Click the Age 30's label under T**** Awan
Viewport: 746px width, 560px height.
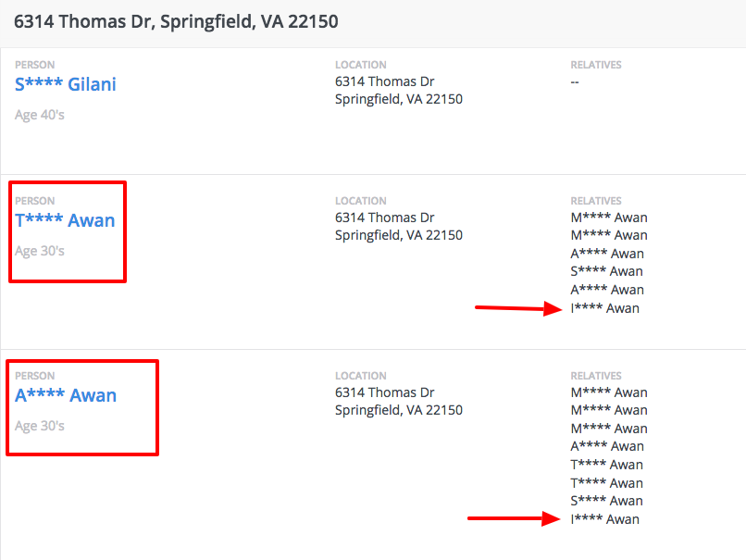40,251
